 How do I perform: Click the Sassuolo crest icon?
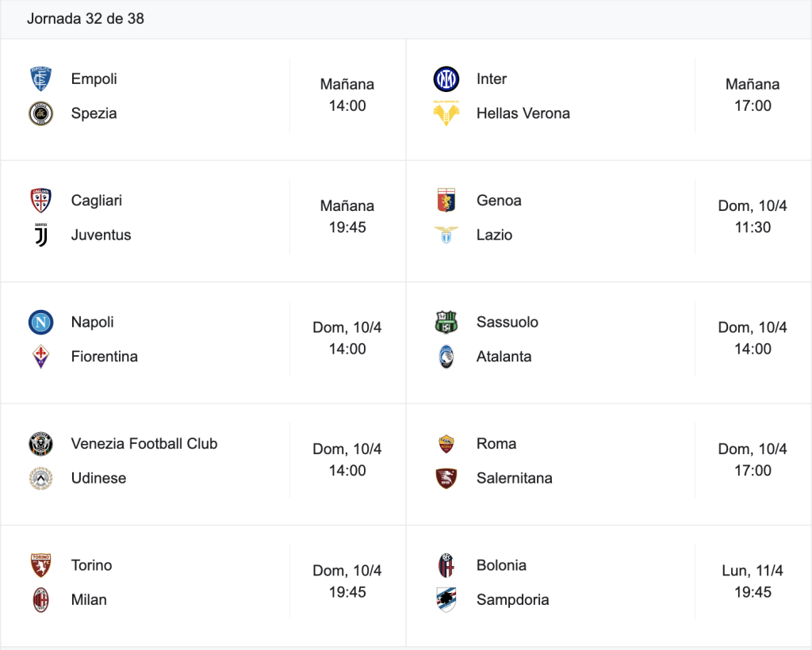pyautogui.click(x=446, y=323)
